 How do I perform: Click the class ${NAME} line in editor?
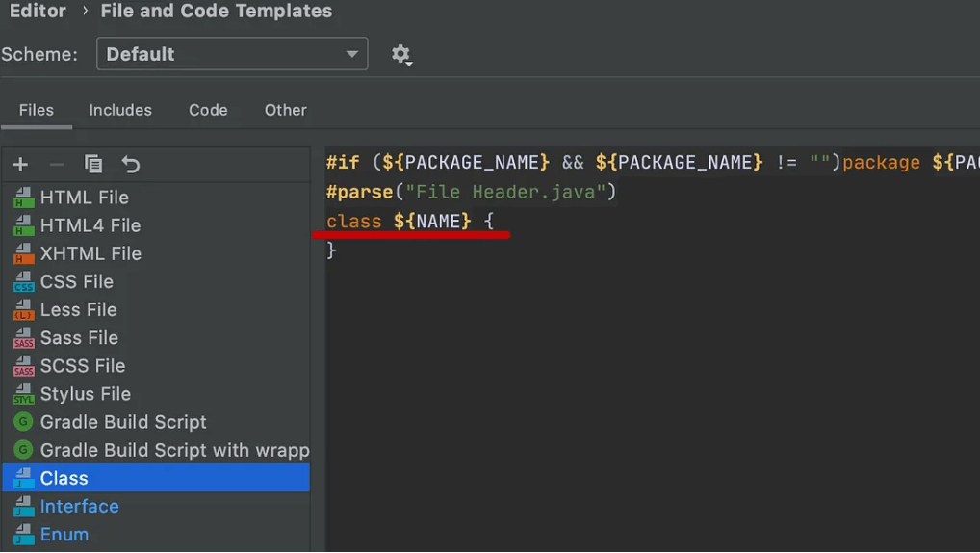point(410,222)
